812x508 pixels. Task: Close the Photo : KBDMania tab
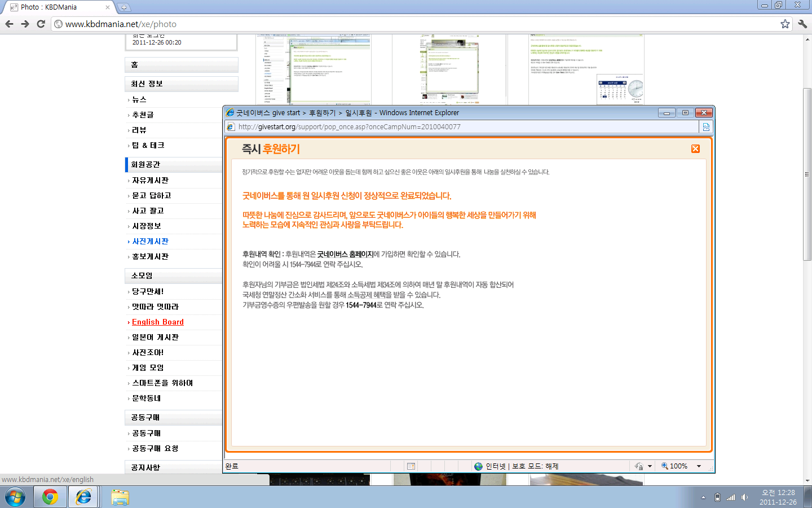click(108, 7)
